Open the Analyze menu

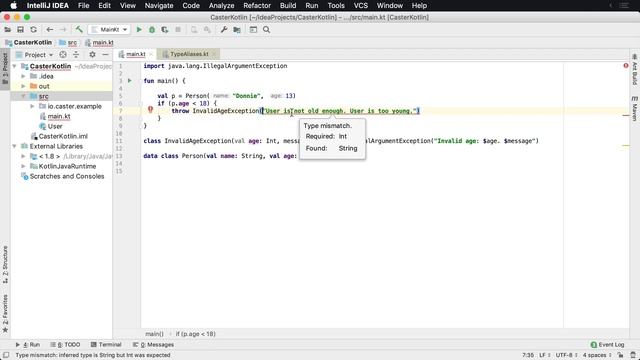(221, 6)
